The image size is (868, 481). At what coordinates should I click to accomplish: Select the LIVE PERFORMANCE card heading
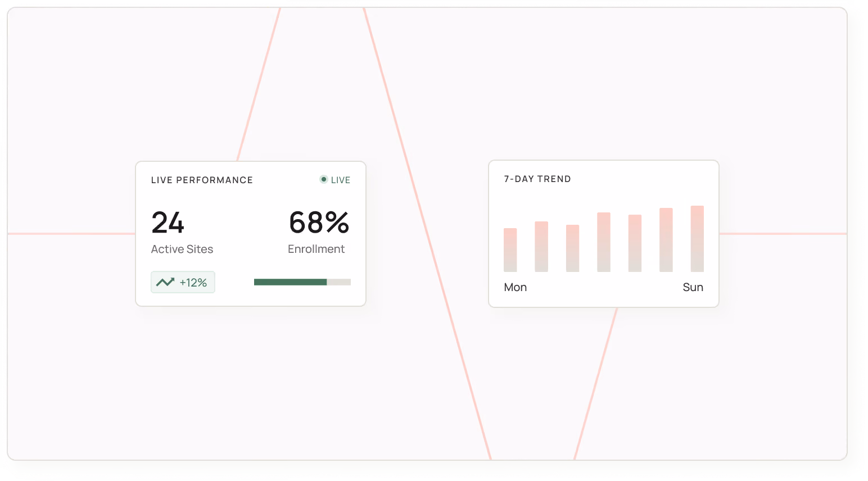click(202, 180)
